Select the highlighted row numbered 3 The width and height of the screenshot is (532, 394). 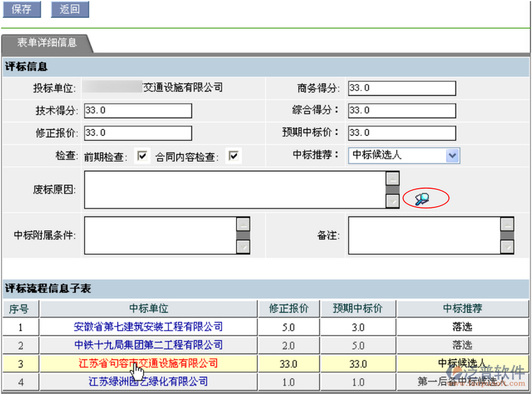pyautogui.click(x=20, y=363)
